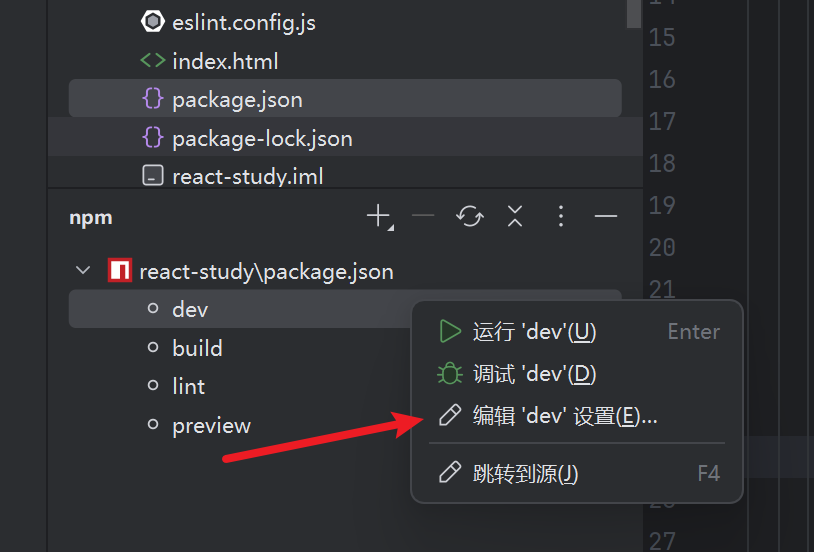The width and height of the screenshot is (814, 552).
Task: Click editor gutter line number 17
Action: [x=662, y=122]
